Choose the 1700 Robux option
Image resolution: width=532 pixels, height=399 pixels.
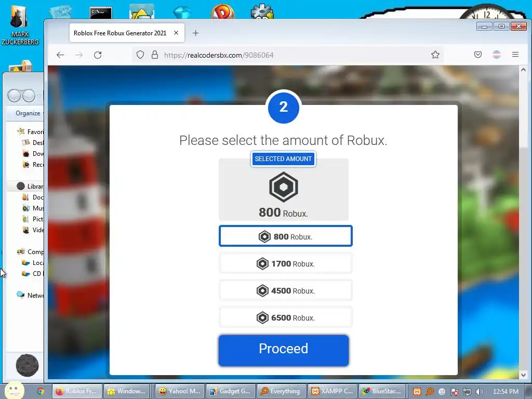point(286,263)
